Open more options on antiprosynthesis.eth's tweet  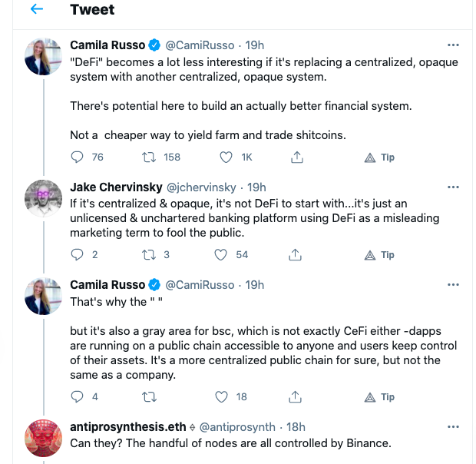453,427
